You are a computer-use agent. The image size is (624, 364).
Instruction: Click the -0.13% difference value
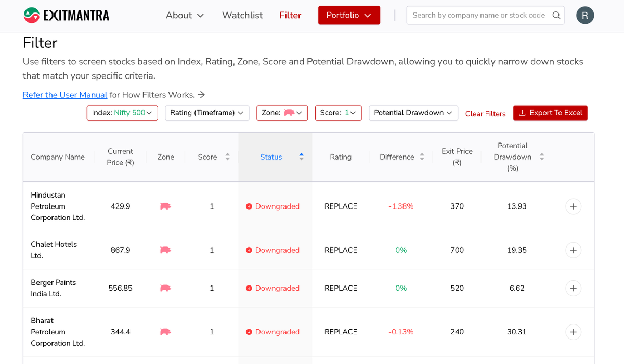(401, 332)
